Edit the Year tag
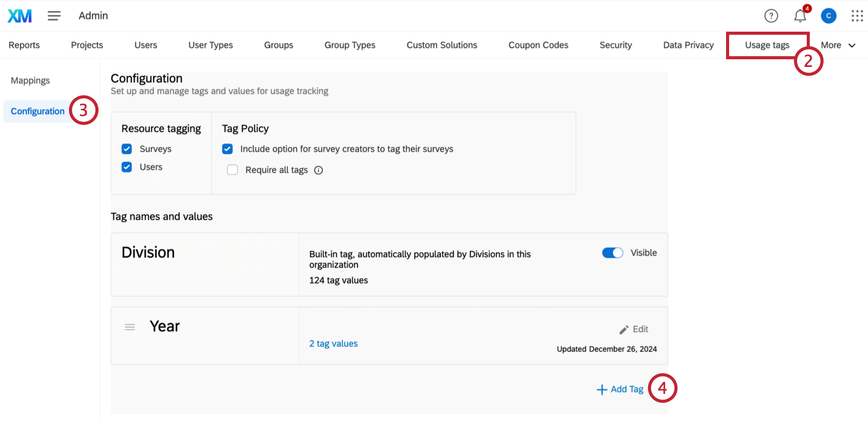This screenshot has width=868, height=422. tap(634, 330)
